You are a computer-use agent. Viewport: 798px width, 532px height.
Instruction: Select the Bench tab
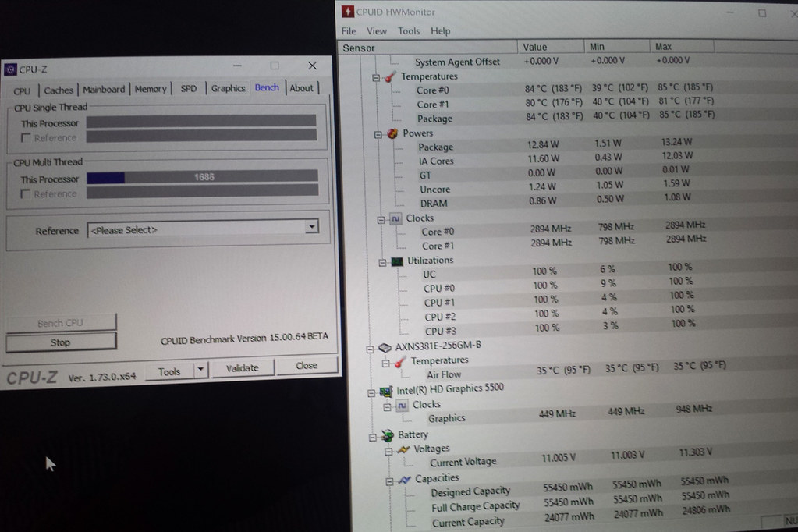tap(267, 87)
